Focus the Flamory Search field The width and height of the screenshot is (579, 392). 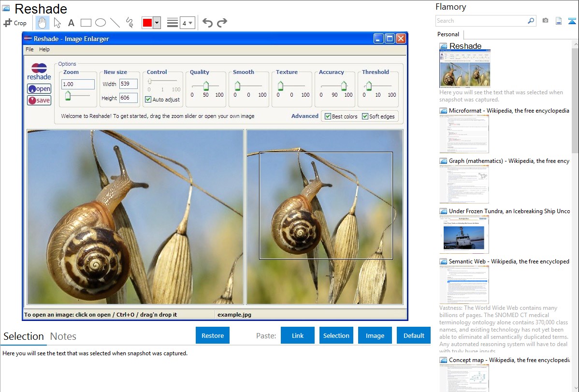481,21
